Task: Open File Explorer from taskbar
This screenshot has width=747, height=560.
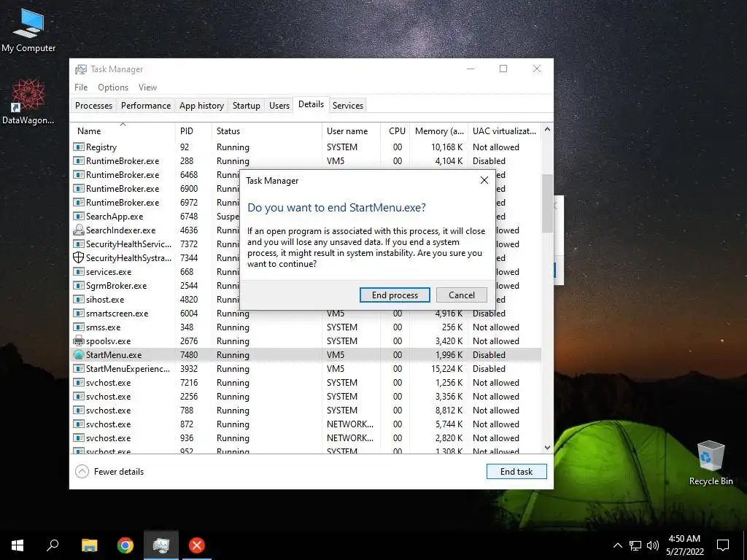Action: tap(89, 545)
